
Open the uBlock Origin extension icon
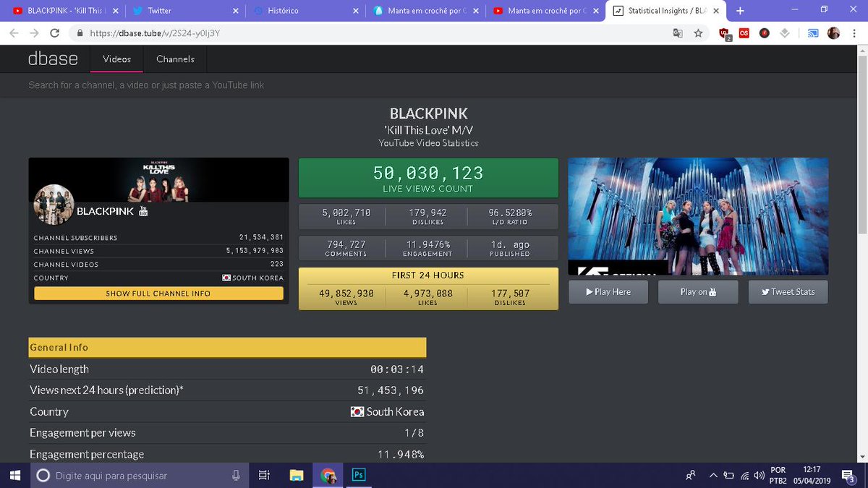[726, 33]
